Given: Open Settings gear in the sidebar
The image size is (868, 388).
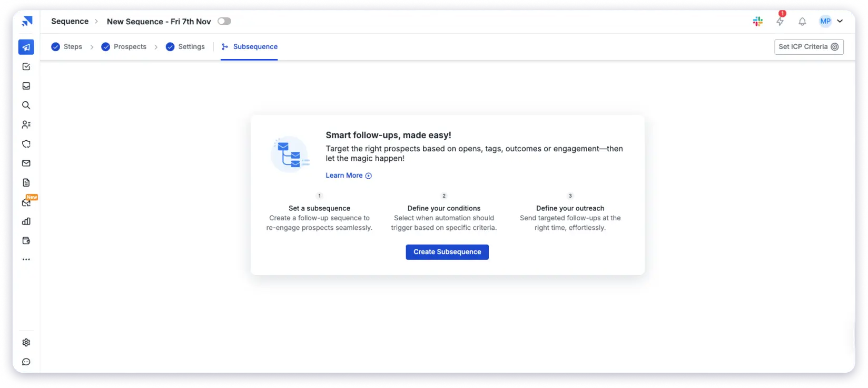Looking at the screenshot, I should coord(26,343).
